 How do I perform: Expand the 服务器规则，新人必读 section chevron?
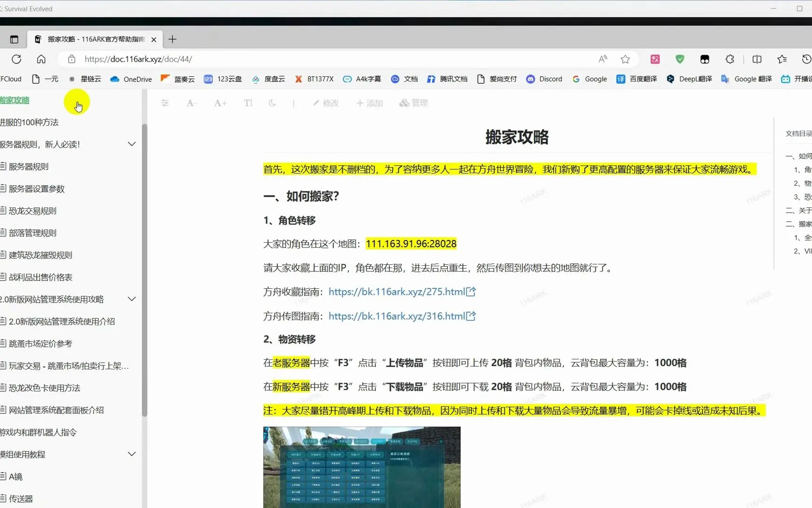pyautogui.click(x=132, y=144)
